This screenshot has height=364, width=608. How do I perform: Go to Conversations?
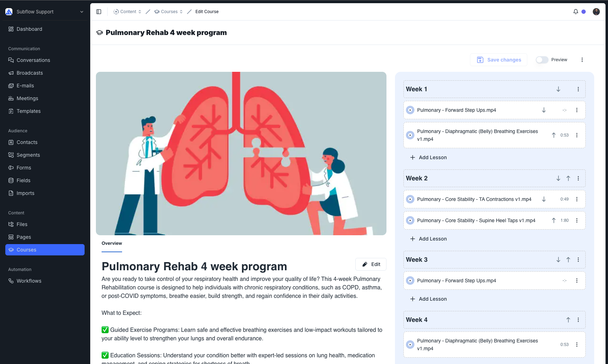[45, 60]
